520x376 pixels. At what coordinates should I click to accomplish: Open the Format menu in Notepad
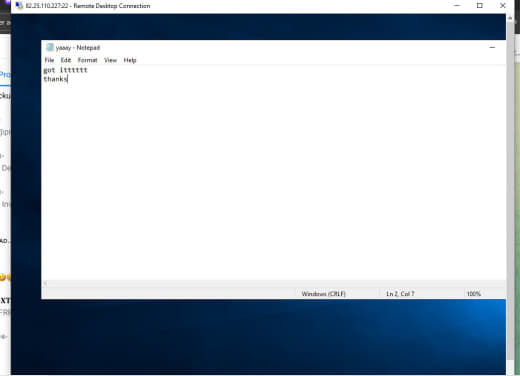(x=87, y=60)
